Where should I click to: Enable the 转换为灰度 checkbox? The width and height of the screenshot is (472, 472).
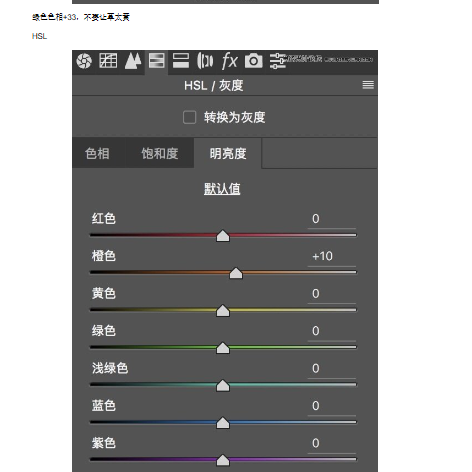[x=189, y=117]
